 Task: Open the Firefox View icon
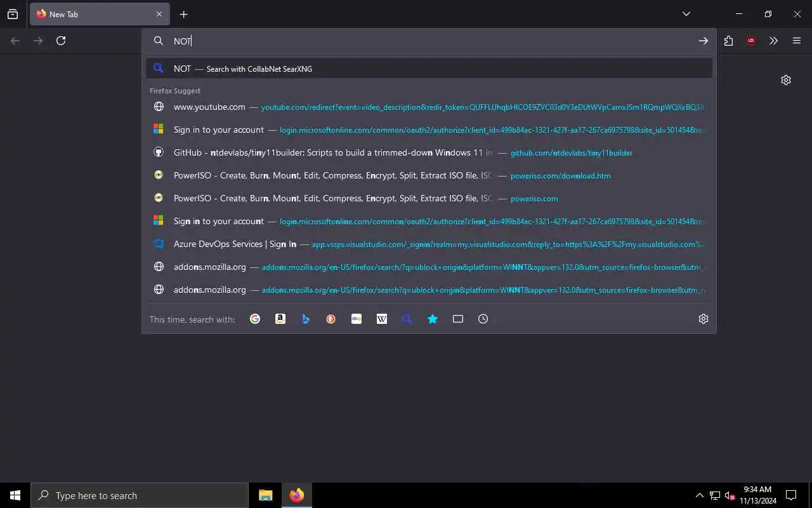pos(13,14)
